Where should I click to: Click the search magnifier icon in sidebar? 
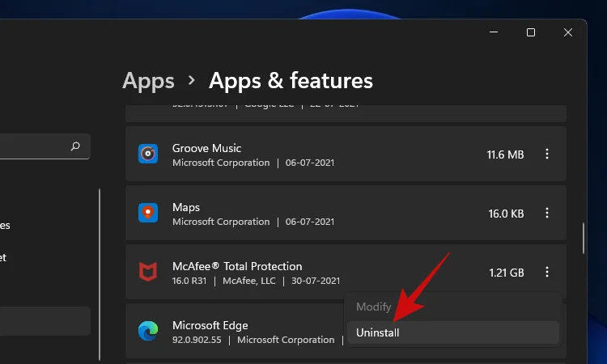tap(75, 146)
